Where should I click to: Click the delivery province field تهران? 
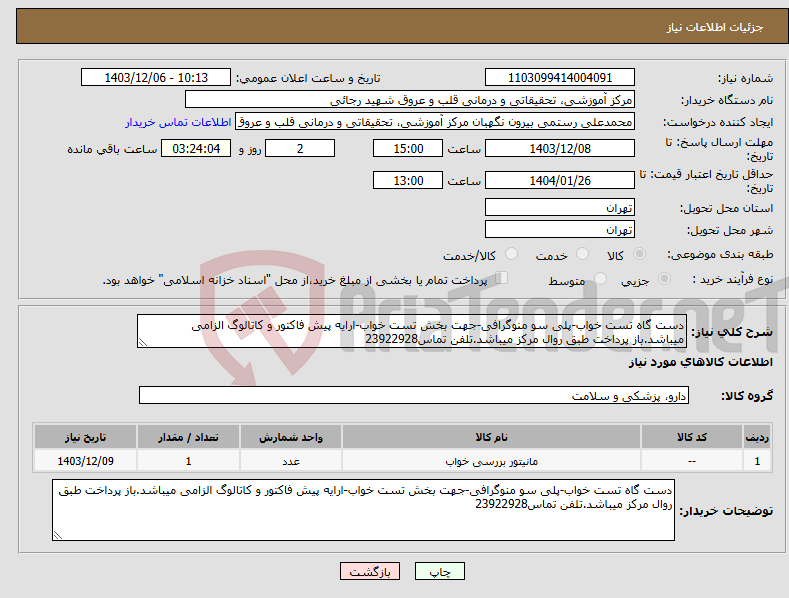(560, 207)
